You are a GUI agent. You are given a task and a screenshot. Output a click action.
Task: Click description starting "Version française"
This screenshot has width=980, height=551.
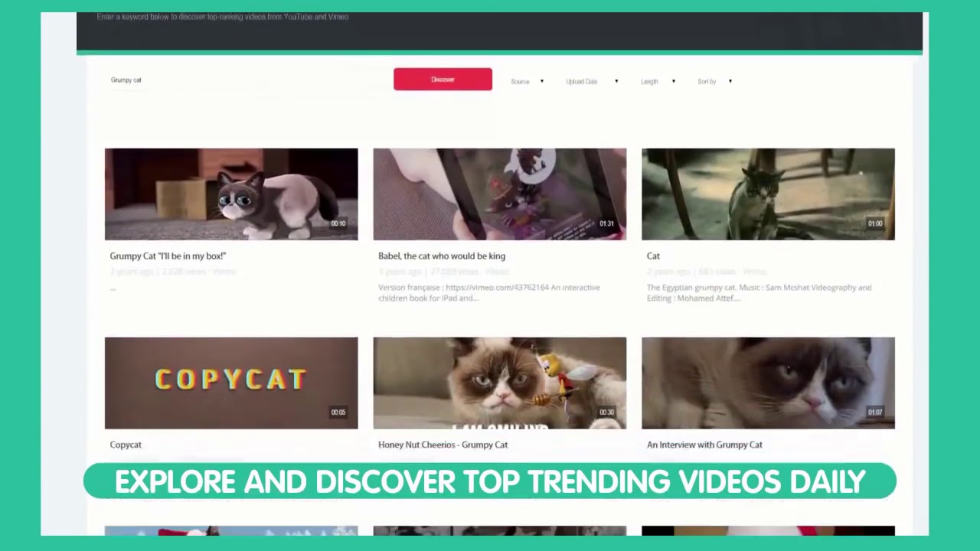pos(489,293)
